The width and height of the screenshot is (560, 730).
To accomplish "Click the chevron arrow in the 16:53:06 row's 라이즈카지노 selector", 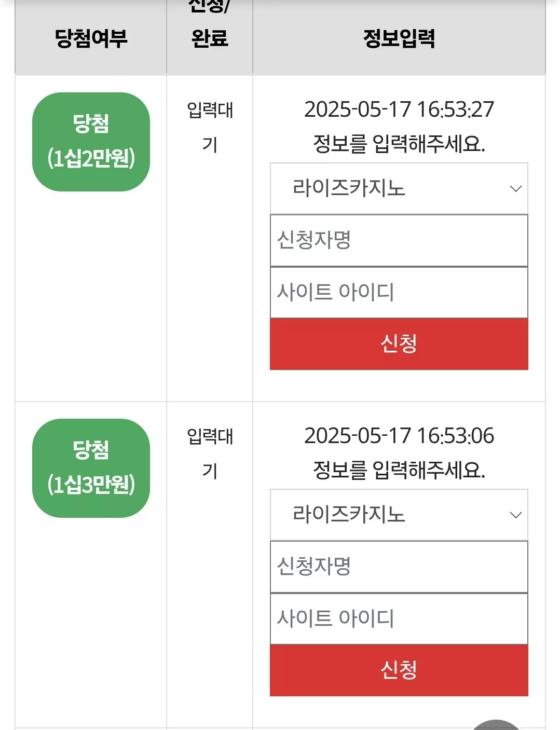I will pos(515,515).
